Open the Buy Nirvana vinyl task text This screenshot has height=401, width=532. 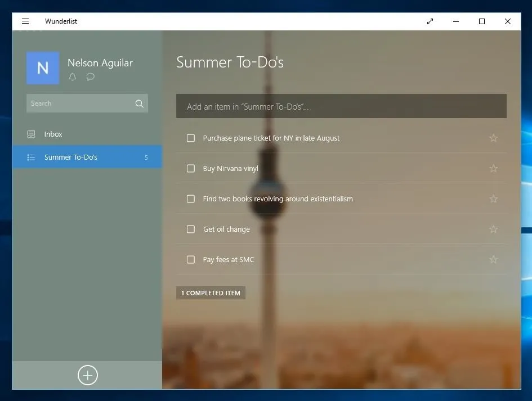coord(231,169)
